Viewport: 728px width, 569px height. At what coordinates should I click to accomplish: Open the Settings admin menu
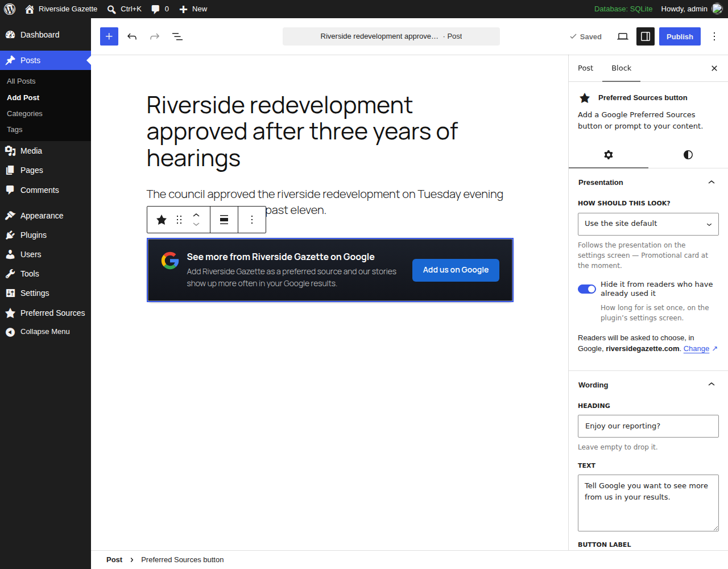pos(45,293)
